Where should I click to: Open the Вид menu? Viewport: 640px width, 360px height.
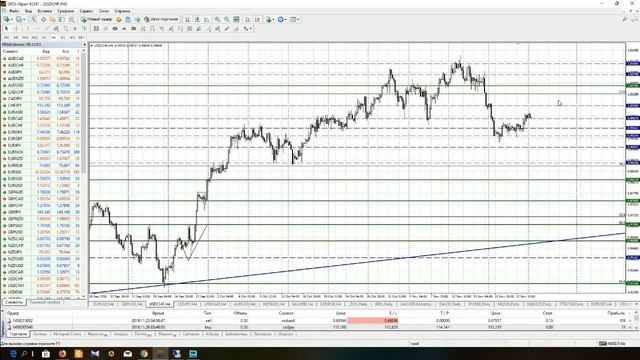[28, 11]
